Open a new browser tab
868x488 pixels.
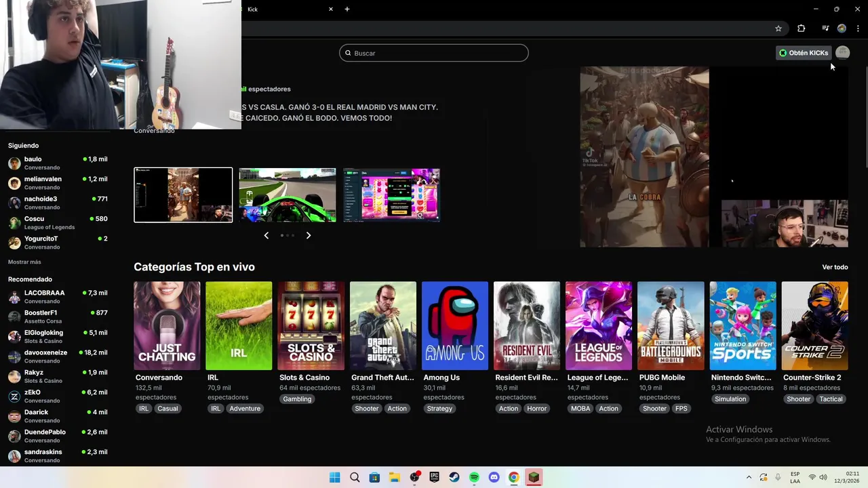pos(347,9)
